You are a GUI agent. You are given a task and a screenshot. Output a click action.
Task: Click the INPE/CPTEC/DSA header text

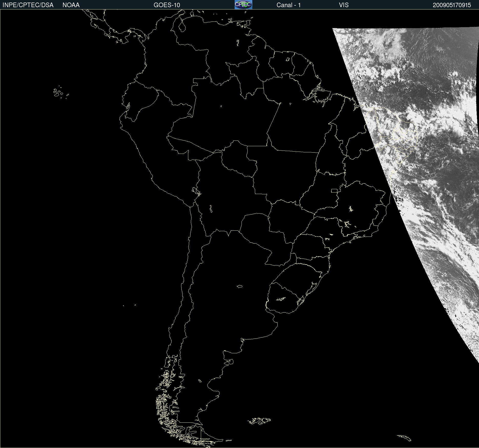click(x=28, y=5)
